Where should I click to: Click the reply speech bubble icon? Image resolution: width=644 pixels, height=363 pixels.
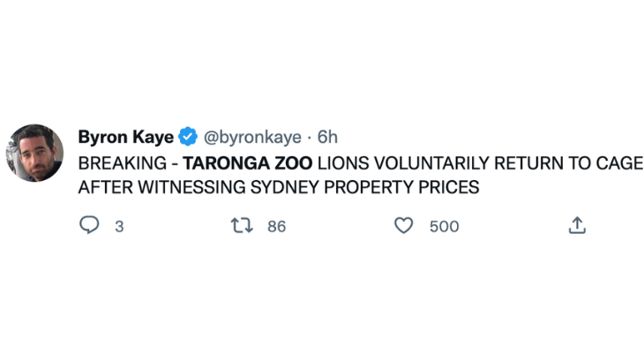tap(89, 225)
